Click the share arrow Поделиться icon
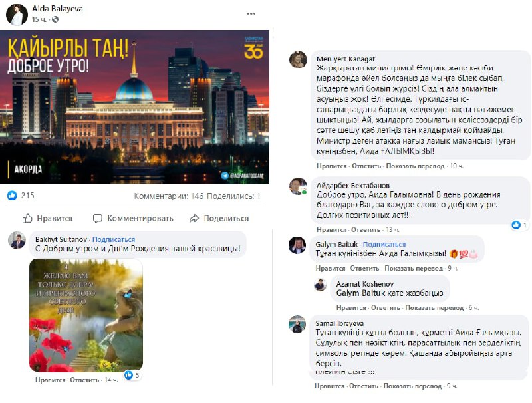Viewport: 532px width, 403px height. pos(194,219)
